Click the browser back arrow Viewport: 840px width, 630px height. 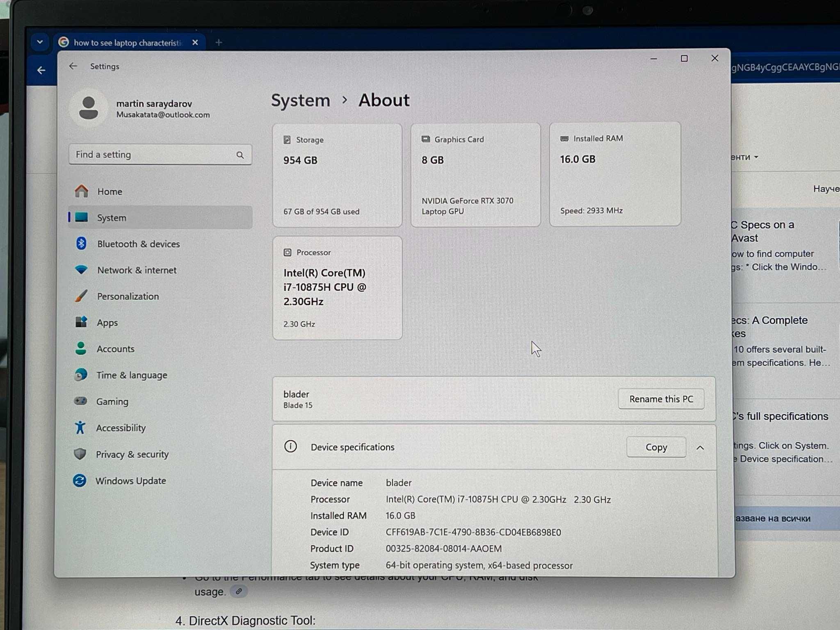click(x=41, y=71)
